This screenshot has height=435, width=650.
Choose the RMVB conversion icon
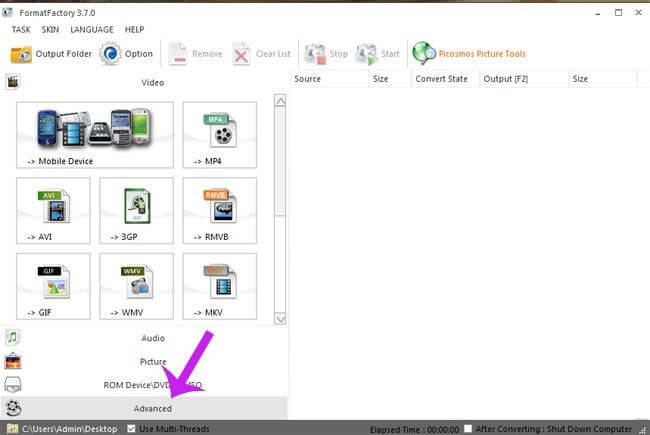click(219, 209)
